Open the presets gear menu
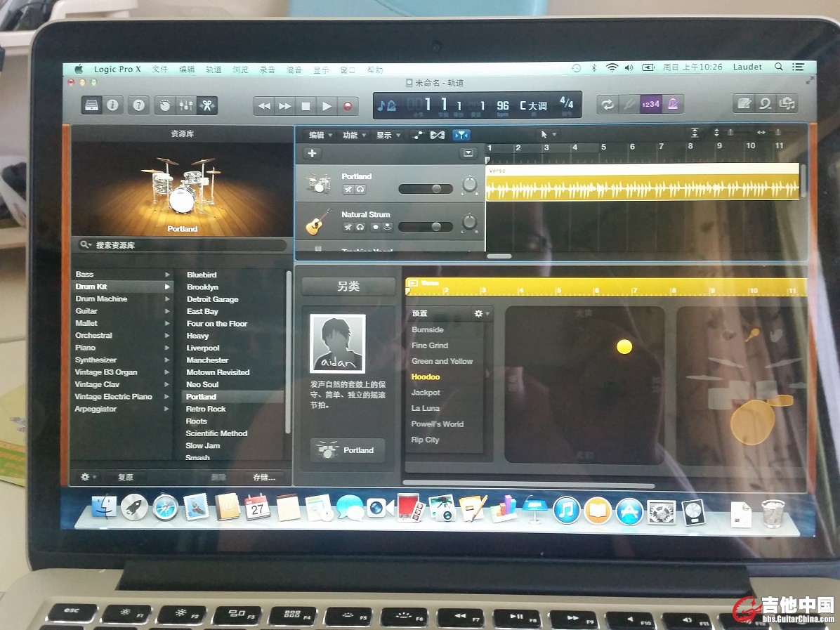The image size is (840, 630). point(480,313)
